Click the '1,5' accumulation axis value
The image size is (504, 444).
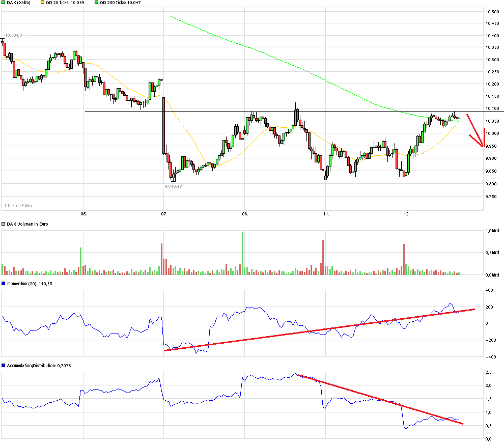click(489, 399)
